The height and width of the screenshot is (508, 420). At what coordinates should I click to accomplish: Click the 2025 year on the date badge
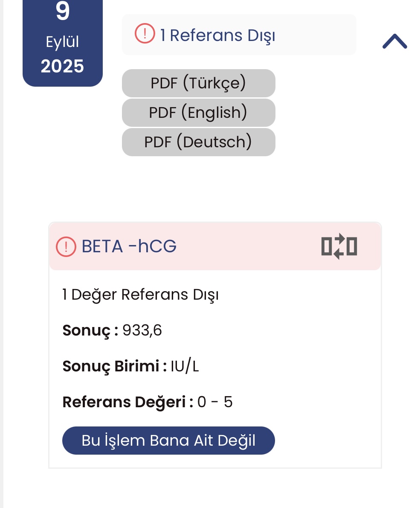(62, 66)
